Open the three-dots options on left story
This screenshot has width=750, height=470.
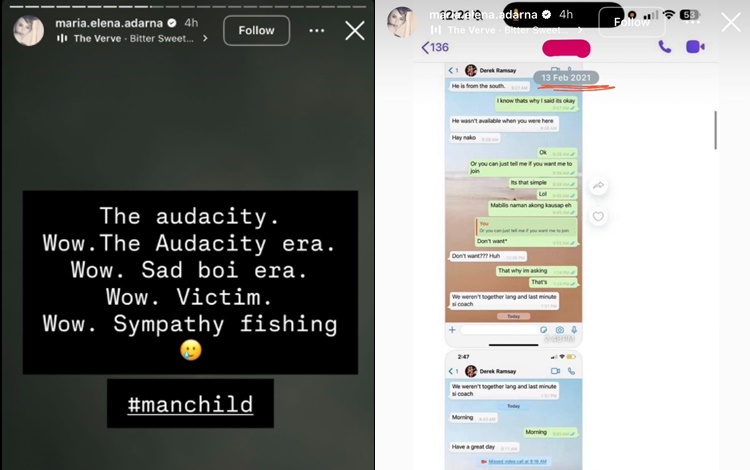[x=317, y=31]
